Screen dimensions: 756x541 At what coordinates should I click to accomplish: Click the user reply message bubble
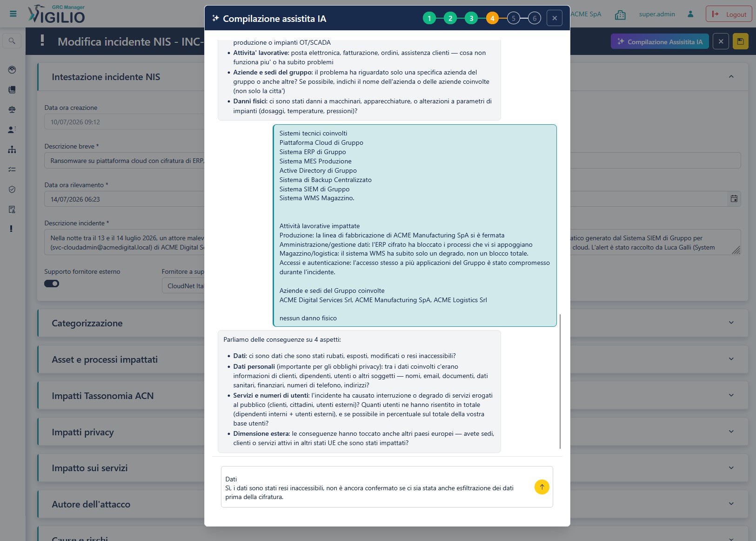click(415, 225)
